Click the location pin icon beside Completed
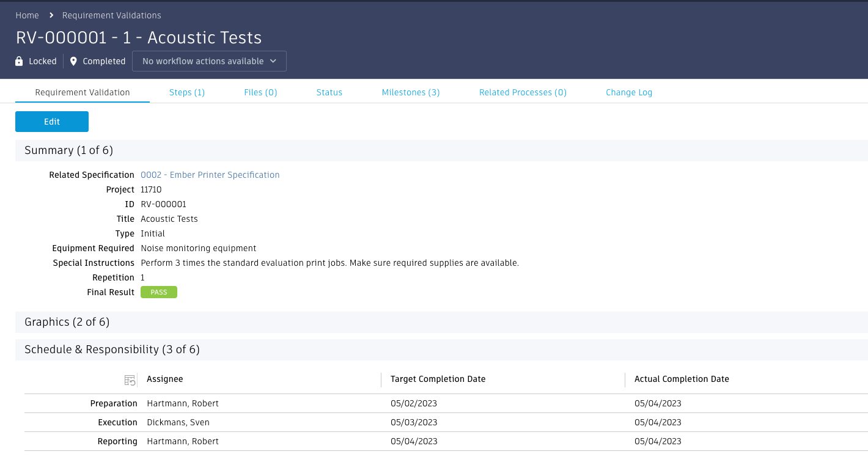This screenshot has width=868, height=476. pos(74,61)
